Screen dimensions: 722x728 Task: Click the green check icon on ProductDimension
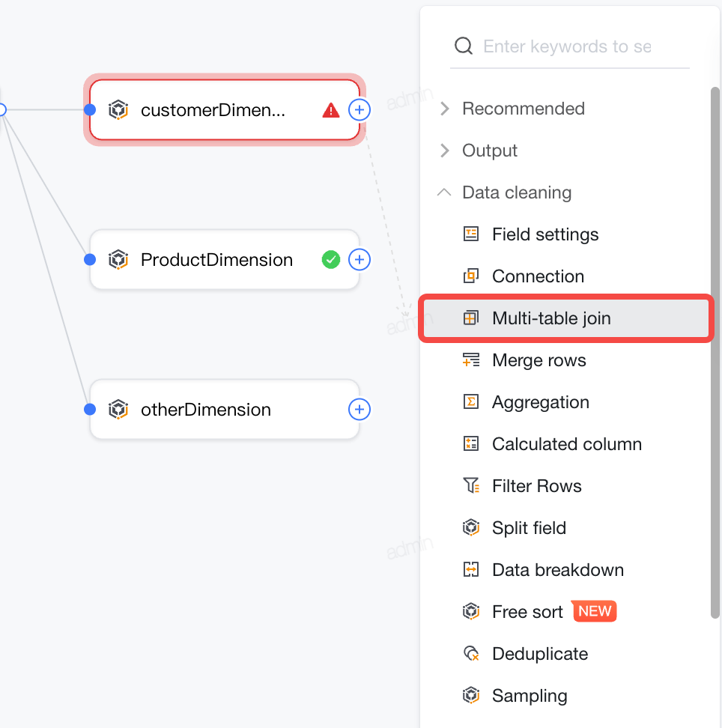330,260
